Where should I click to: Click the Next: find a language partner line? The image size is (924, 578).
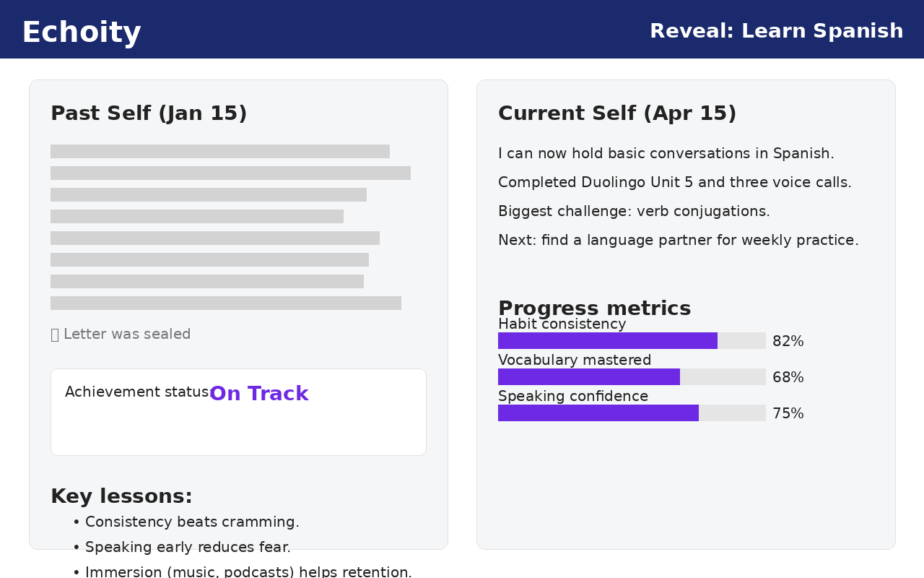pos(678,241)
